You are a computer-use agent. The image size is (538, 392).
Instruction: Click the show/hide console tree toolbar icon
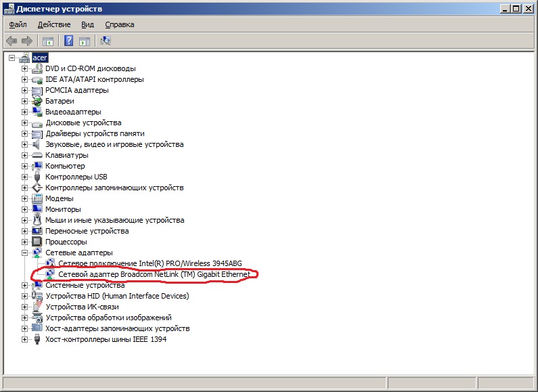coord(47,41)
